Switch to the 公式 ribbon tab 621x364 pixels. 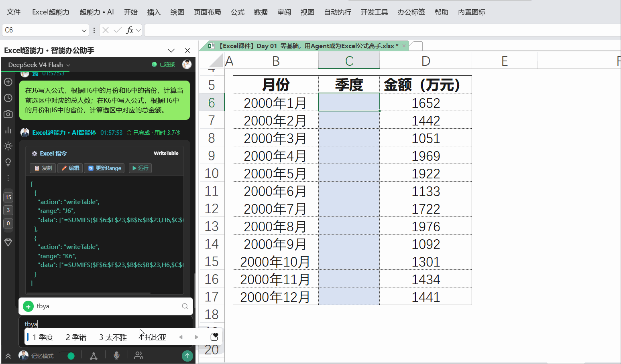(x=238, y=12)
